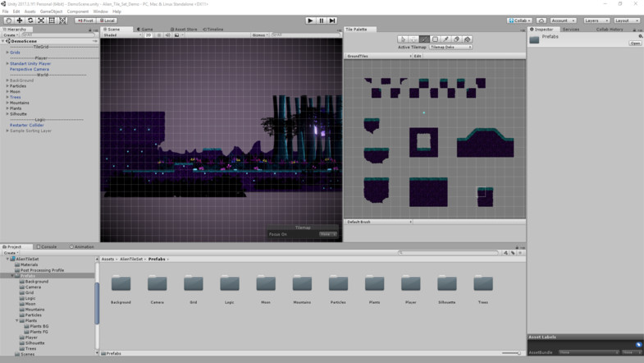The height and width of the screenshot is (363, 644).
Task: Open the Active Tilemap dropdown
Action: (450, 48)
